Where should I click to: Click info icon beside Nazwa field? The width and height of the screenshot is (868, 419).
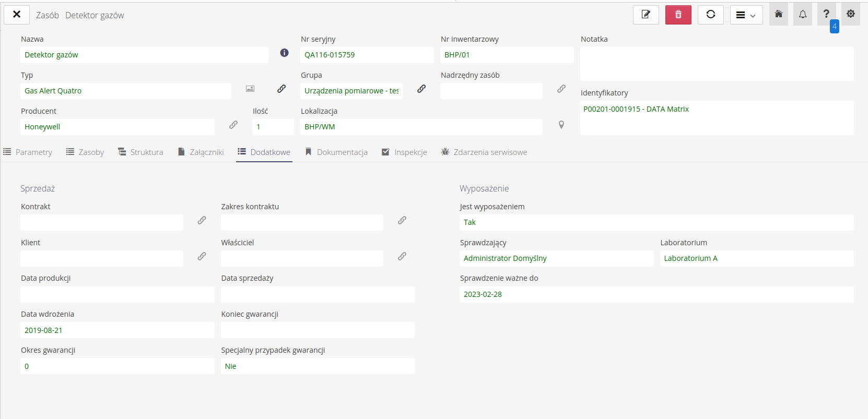pos(284,53)
